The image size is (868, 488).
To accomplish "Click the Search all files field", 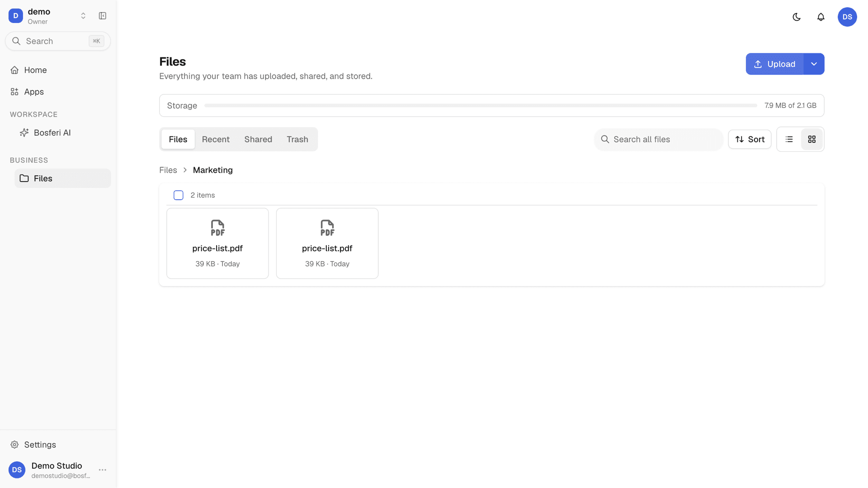I will [x=659, y=139].
